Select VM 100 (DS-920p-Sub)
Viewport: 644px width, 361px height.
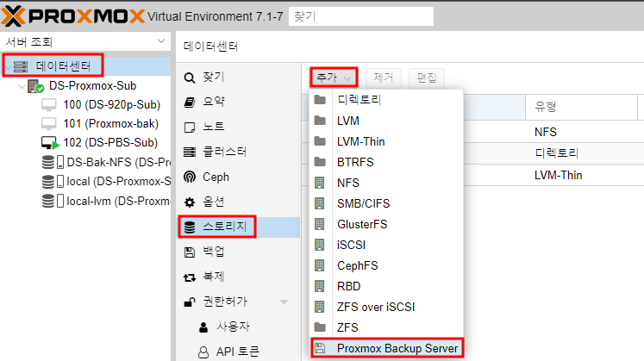pyautogui.click(x=112, y=104)
